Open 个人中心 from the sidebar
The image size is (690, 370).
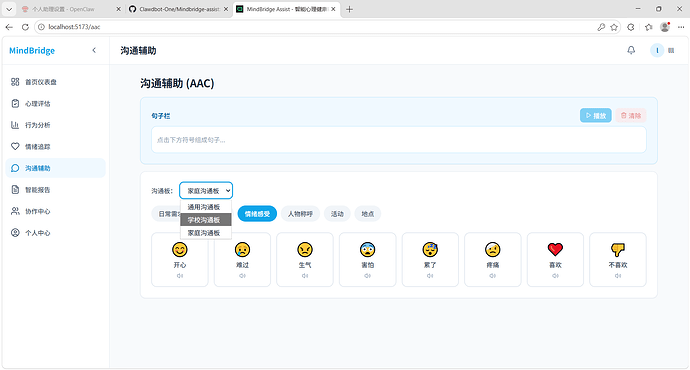point(55,233)
